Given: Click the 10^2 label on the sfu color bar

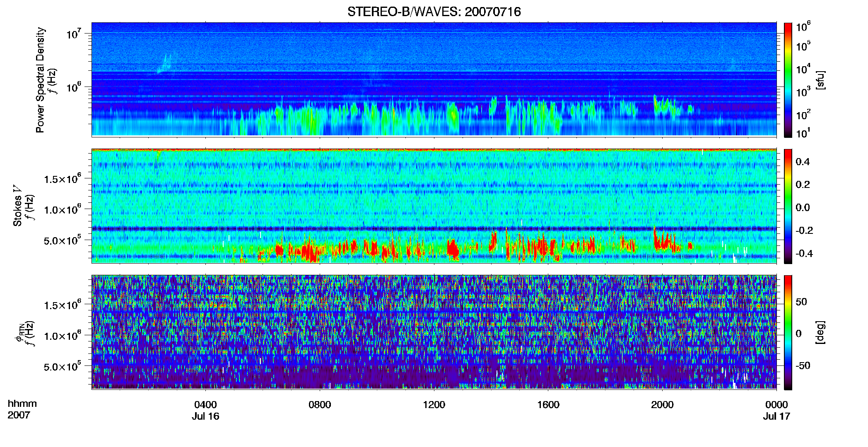Looking at the screenshot, I should [803, 114].
